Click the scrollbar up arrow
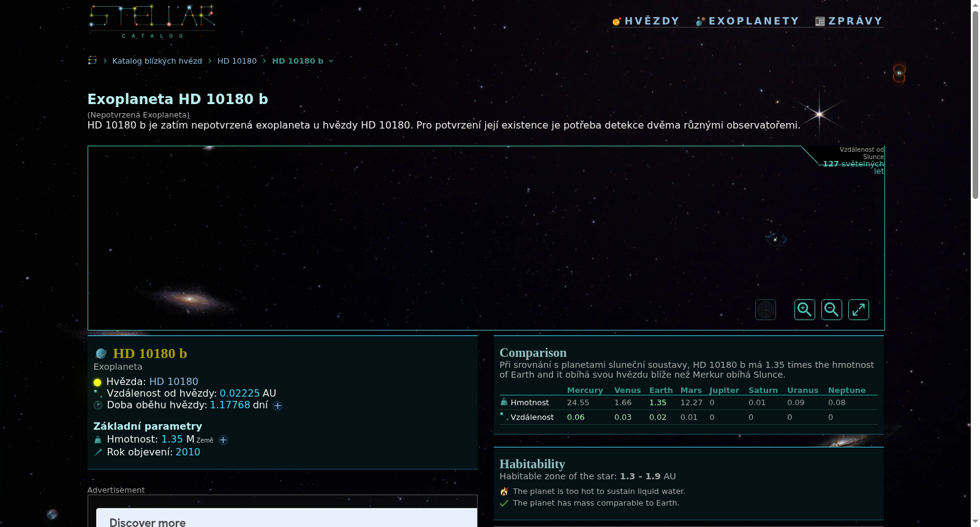 coord(975,5)
